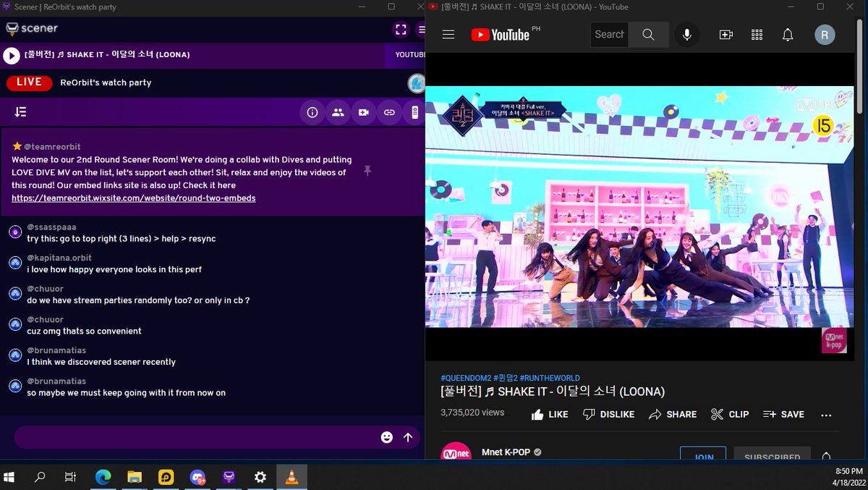The image size is (868, 490).
Task: Open the Mnet K-POP channel name
Action: click(506, 452)
